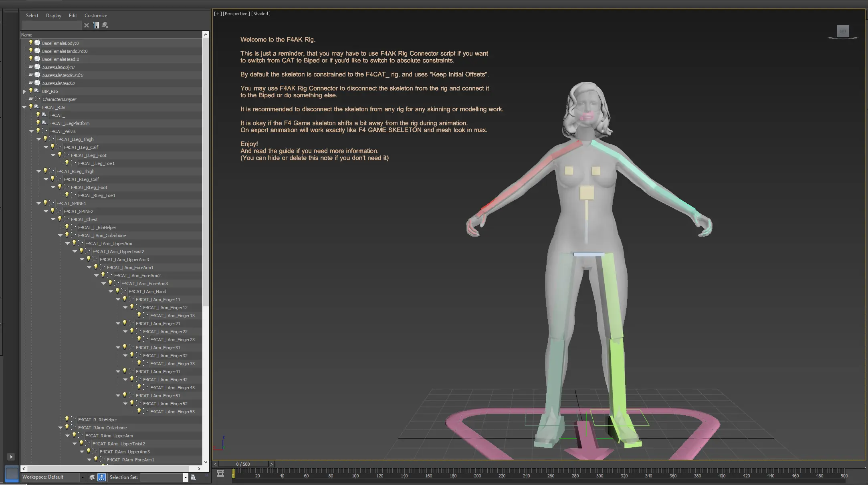This screenshot has width=868, height=485.
Task: Click the vertical scrollbar thumb of tree list
Action: tap(206, 172)
